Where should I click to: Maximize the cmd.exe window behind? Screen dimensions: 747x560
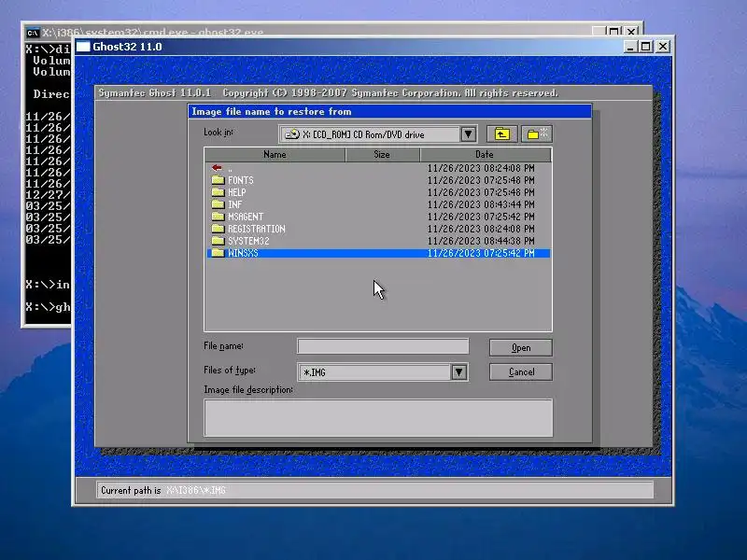pyautogui.click(x=614, y=32)
